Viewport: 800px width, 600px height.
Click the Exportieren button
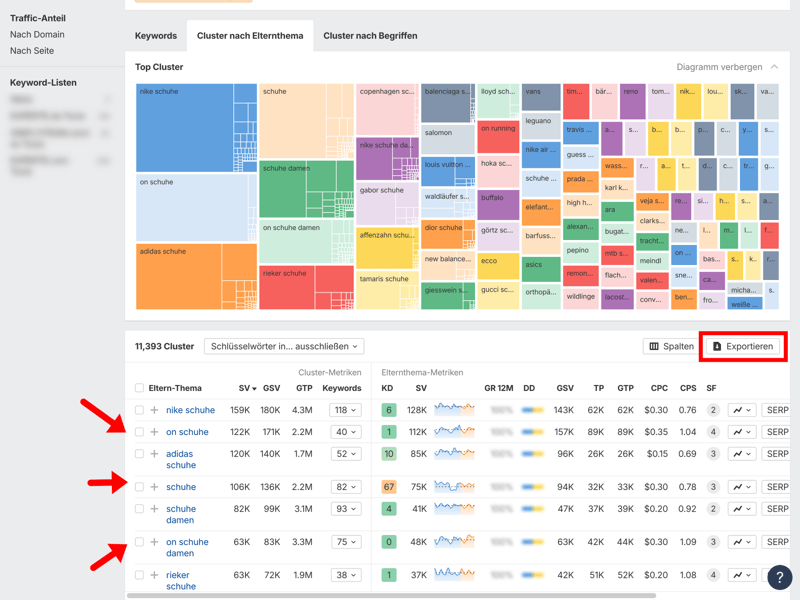tap(742, 346)
